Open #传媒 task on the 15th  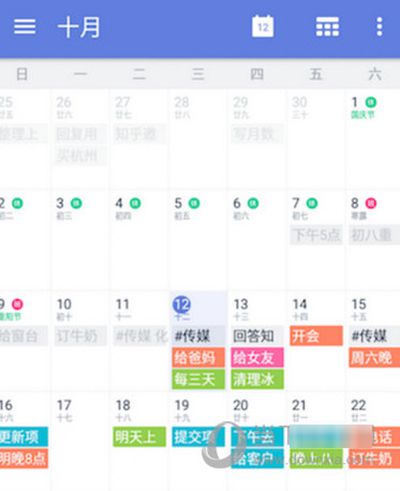coord(374,336)
